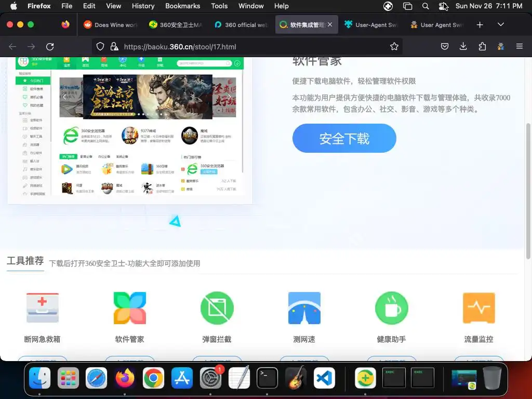Click the 测网速 speedometer icon

coord(304,308)
